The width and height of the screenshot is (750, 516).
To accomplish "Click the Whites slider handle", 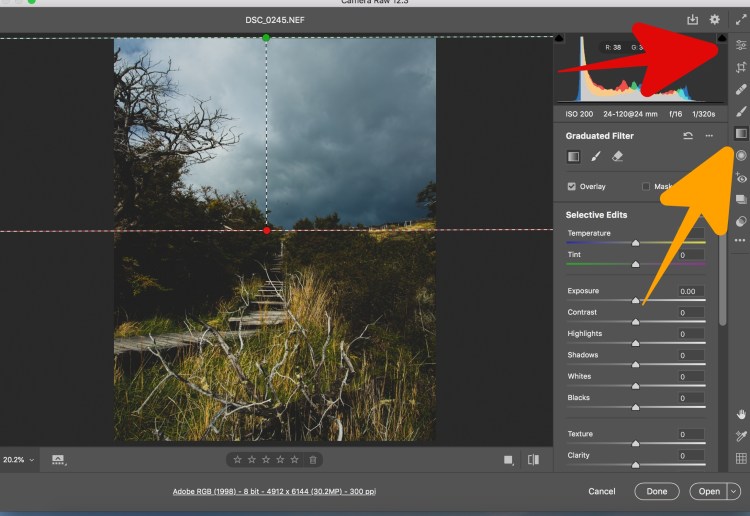I will coord(635,385).
